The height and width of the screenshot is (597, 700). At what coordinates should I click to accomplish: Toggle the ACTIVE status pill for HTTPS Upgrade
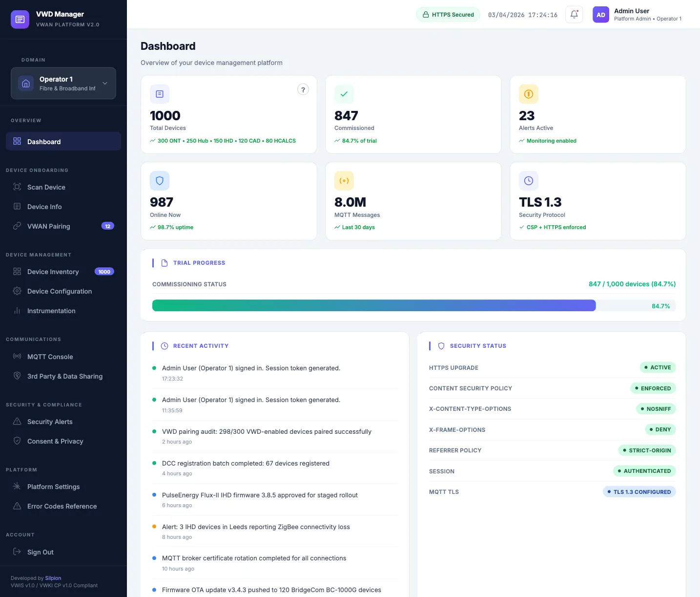658,367
